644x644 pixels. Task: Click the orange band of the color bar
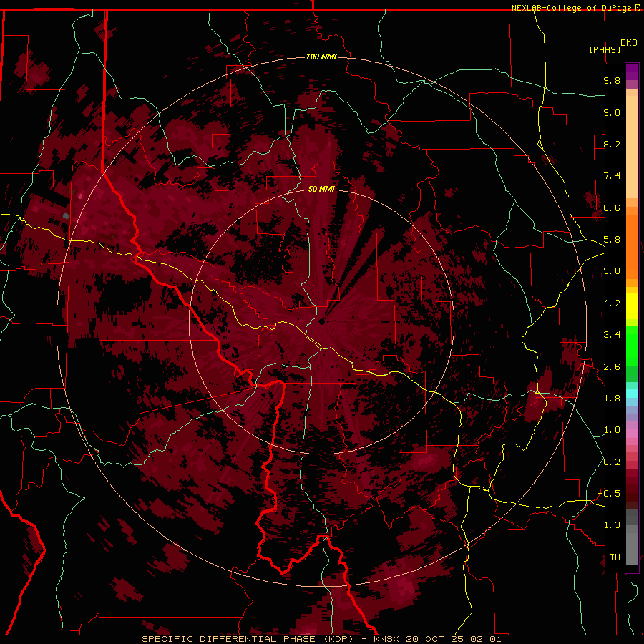632,248
